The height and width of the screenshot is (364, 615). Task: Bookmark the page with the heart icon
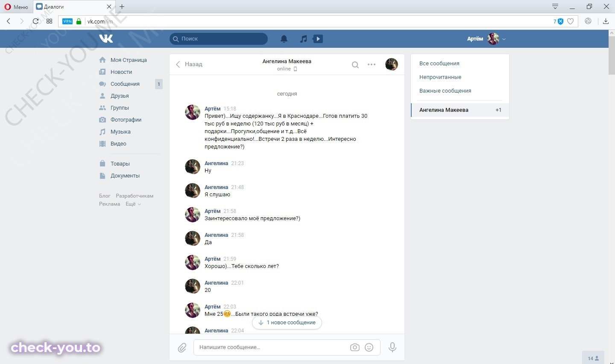(x=570, y=21)
